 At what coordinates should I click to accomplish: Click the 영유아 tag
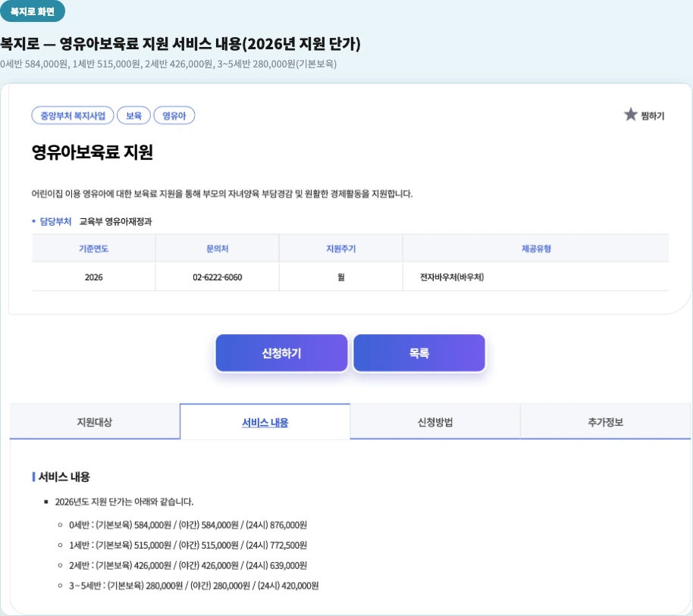coord(174,116)
